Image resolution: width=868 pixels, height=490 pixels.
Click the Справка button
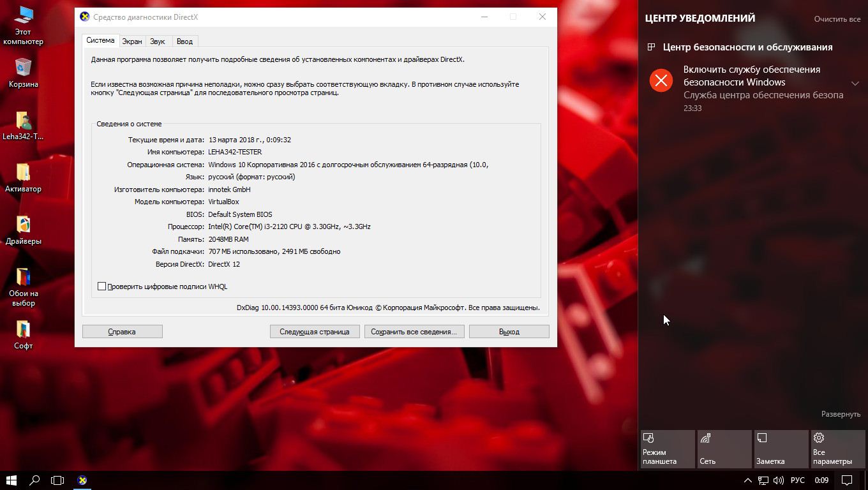(x=122, y=332)
